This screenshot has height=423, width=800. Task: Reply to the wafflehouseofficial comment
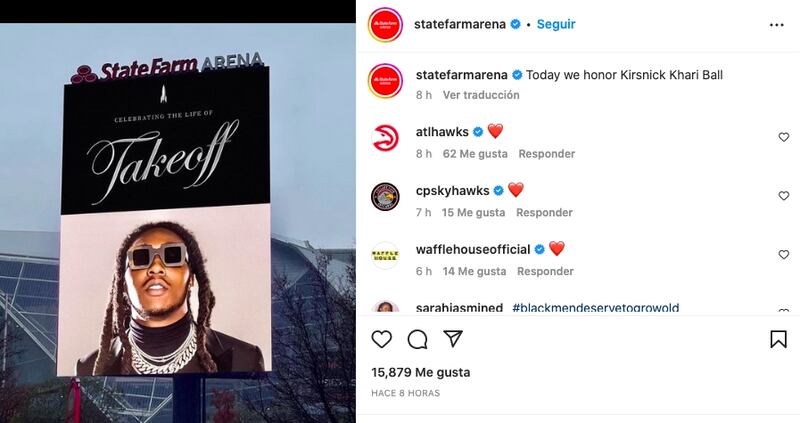[545, 271]
